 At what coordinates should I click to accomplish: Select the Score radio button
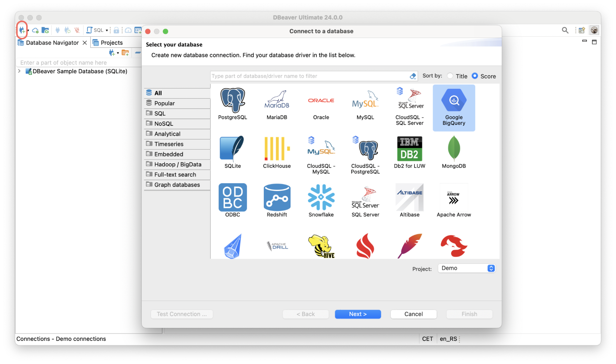pos(475,76)
